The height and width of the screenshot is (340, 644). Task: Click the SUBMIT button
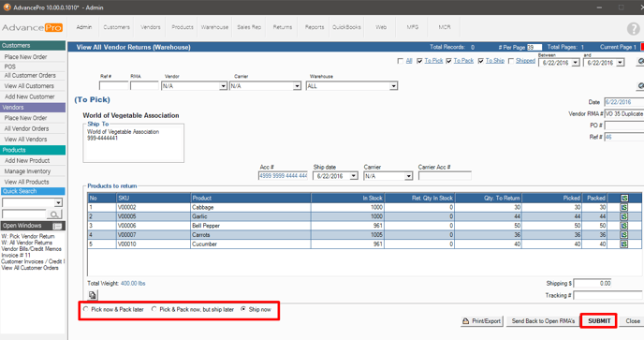(599, 321)
